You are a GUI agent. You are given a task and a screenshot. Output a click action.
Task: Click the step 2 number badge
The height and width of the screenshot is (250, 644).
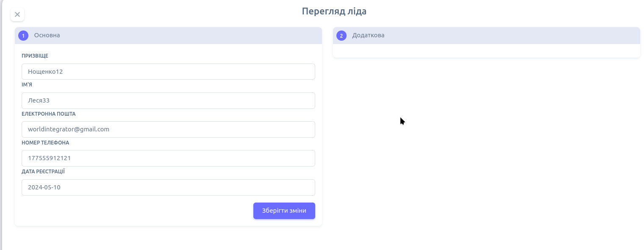pos(341,36)
